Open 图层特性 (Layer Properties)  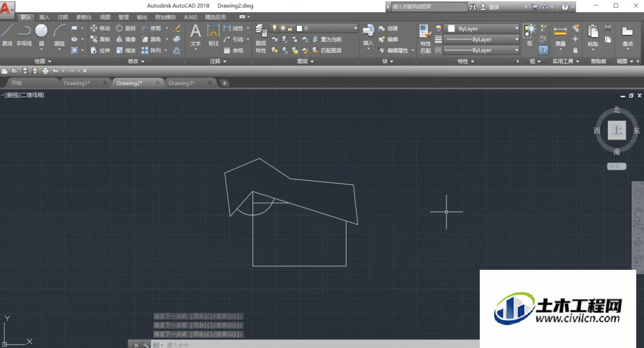[261, 39]
